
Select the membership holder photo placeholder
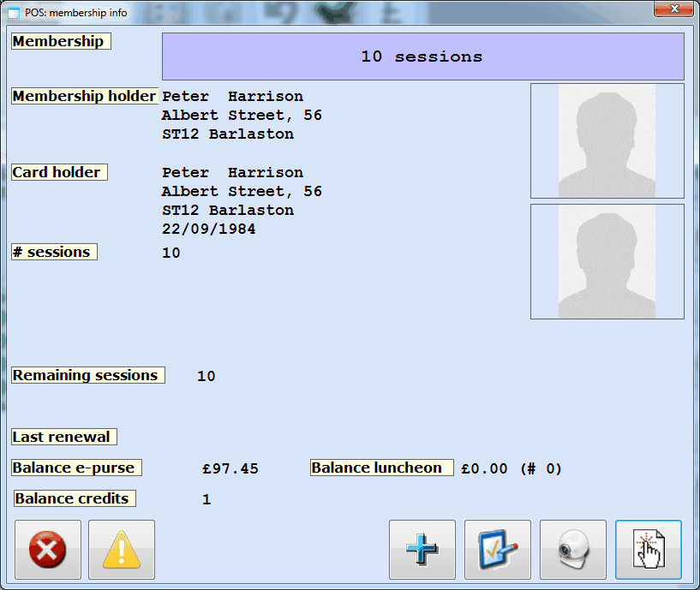click(607, 141)
